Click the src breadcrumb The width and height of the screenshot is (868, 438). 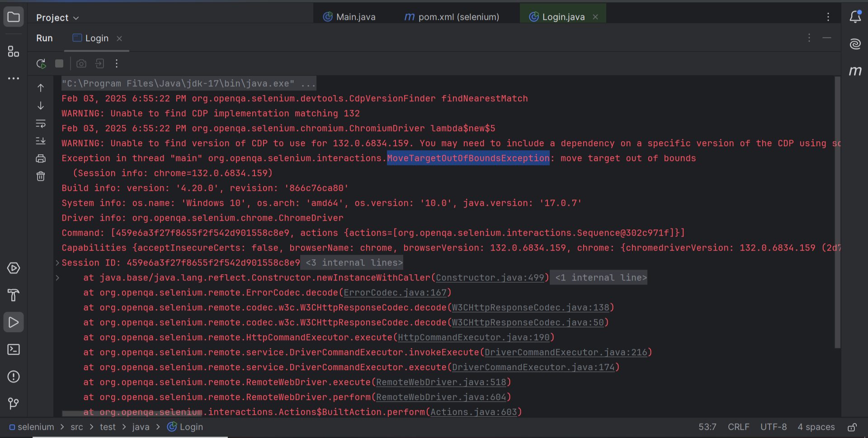coord(77,427)
